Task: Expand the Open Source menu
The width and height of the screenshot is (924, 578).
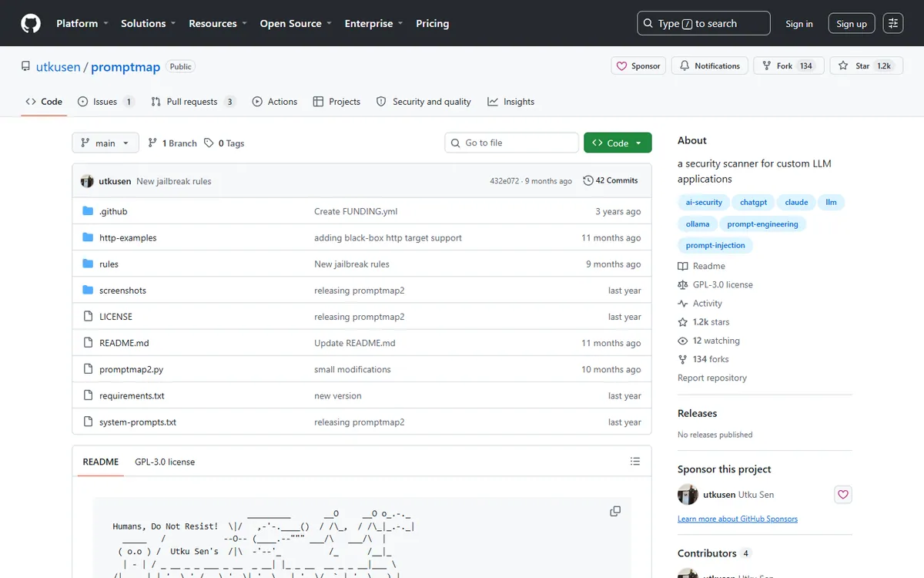Action: pos(296,23)
